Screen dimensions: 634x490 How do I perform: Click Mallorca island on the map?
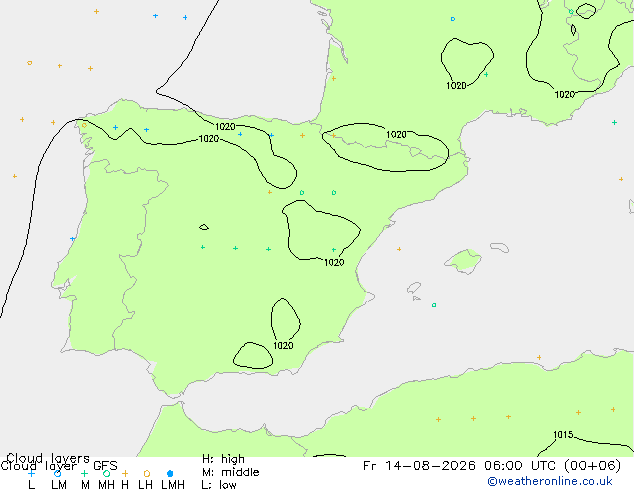[x=464, y=261]
